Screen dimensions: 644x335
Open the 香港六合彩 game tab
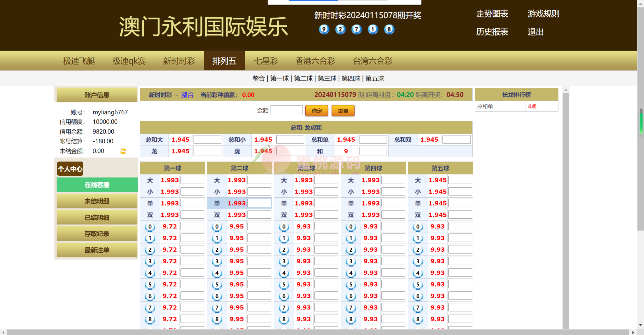[x=315, y=61]
